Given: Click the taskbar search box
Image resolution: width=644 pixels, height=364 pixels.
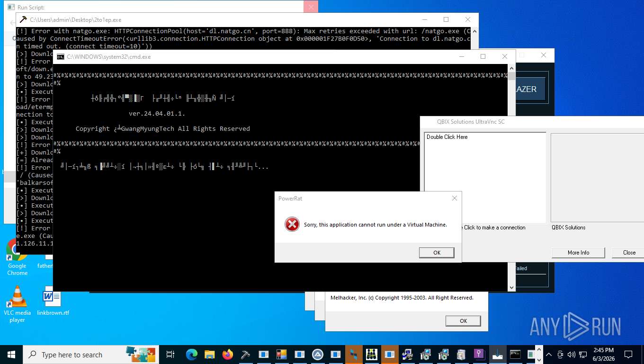Looking at the screenshot, I should pyautogui.click(x=91, y=355).
